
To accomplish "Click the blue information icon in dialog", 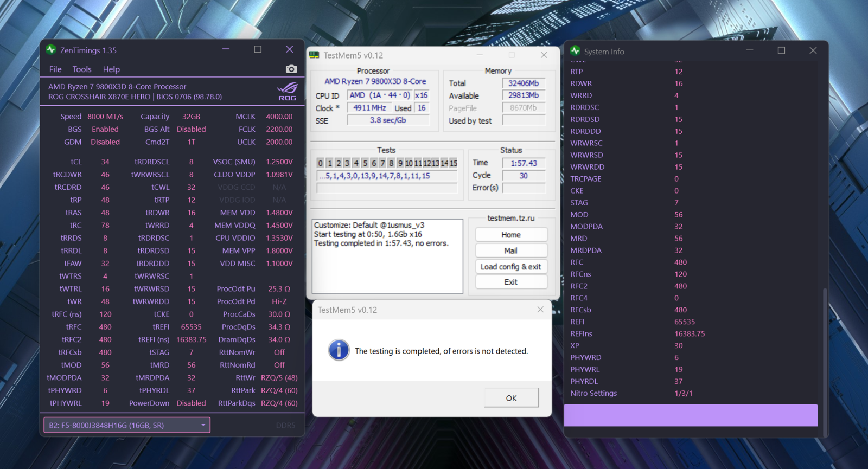I will tap(339, 350).
